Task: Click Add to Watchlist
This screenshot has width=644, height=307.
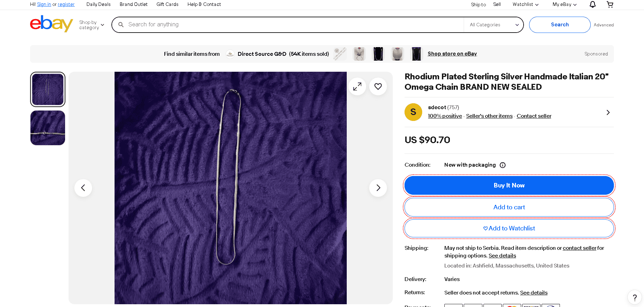Action: click(x=509, y=228)
